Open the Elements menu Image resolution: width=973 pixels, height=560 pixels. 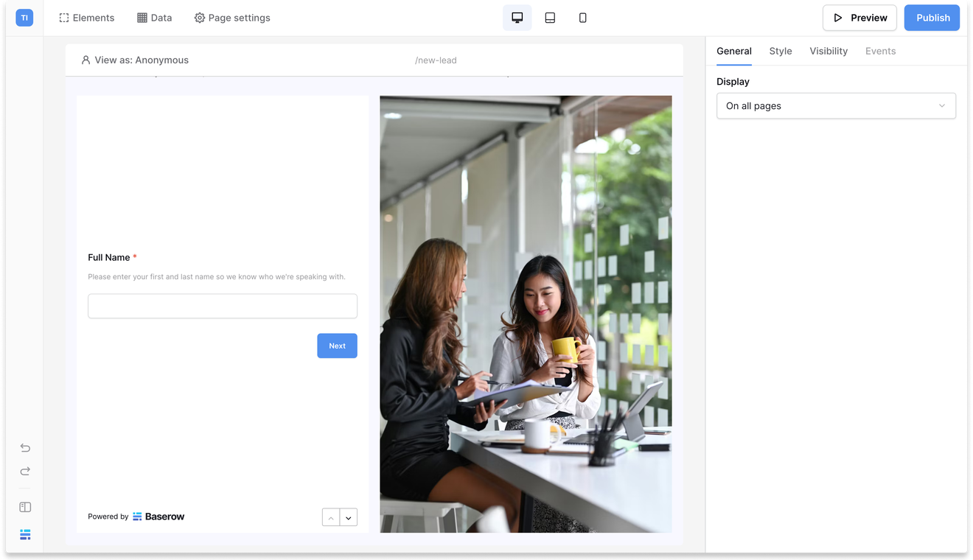[87, 18]
